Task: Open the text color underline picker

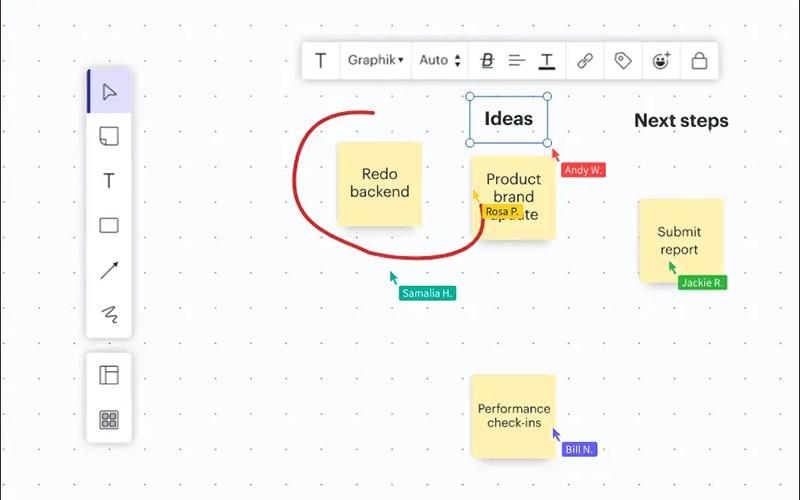Action: point(547,60)
